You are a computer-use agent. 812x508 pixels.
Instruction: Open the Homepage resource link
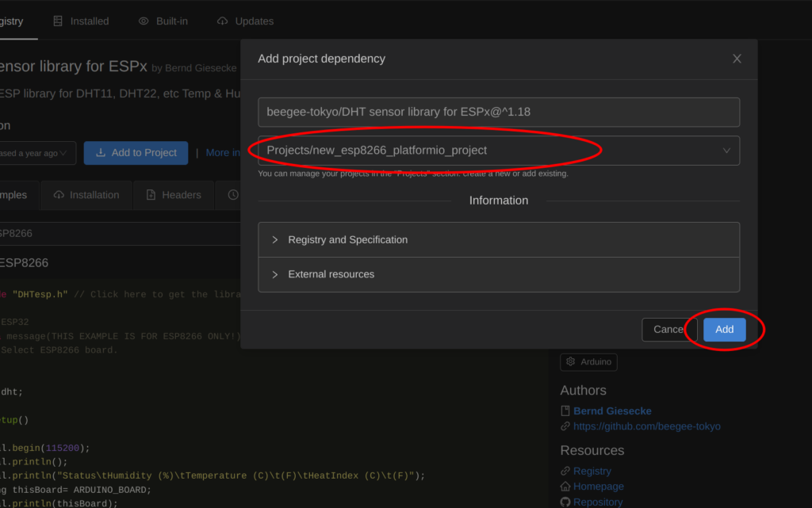[598, 487]
